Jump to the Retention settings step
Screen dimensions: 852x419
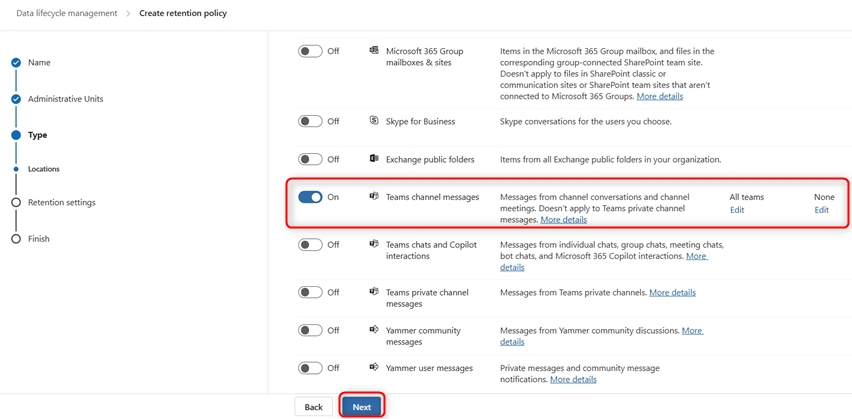(x=62, y=202)
